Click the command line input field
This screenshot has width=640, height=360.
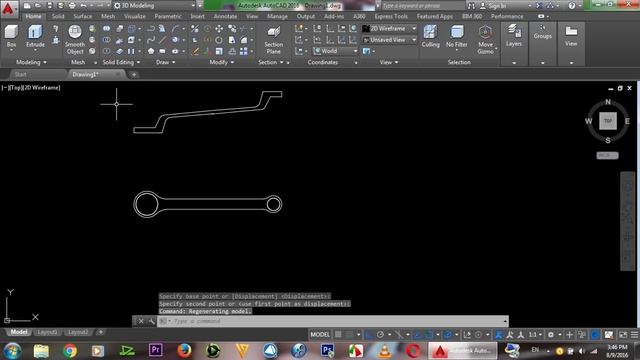tap(333, 321)
